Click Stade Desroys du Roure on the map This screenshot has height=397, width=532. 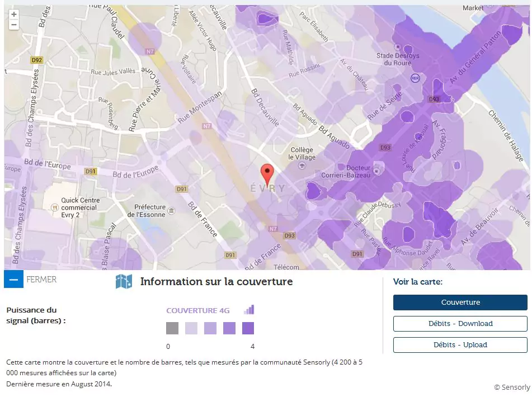[397, 59]
